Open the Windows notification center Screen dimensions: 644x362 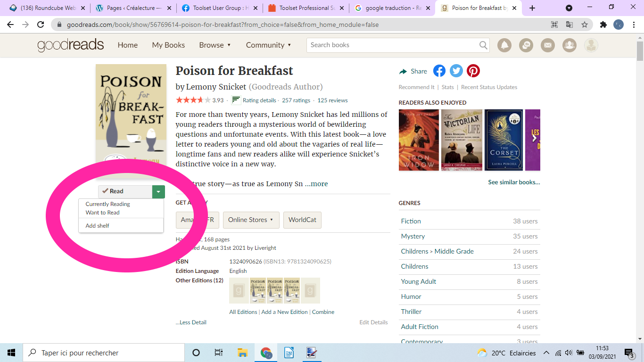(629, 353)
